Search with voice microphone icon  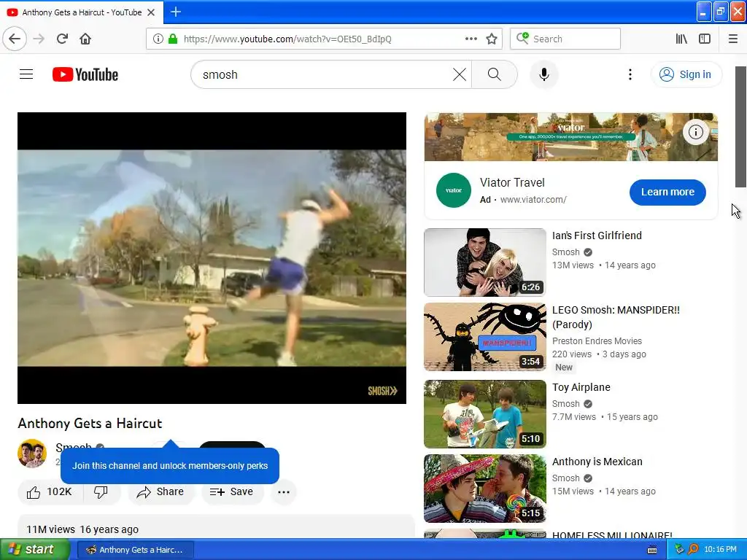[x=544, y=74]
